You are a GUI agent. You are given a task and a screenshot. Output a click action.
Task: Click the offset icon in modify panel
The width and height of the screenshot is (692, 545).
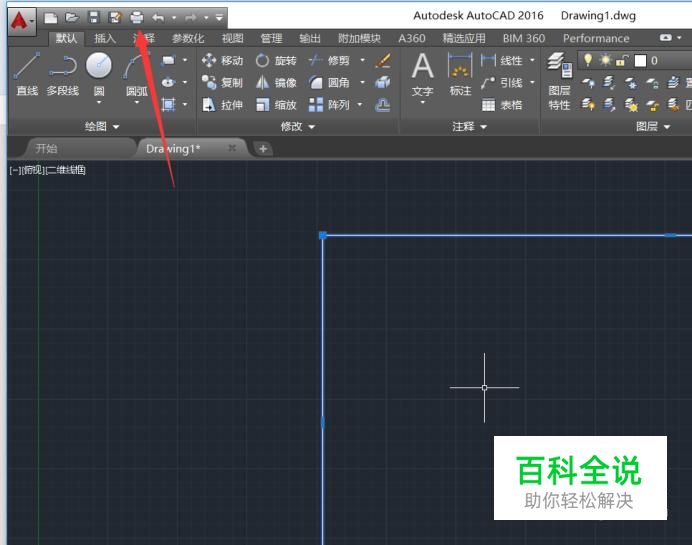point(382,105)
